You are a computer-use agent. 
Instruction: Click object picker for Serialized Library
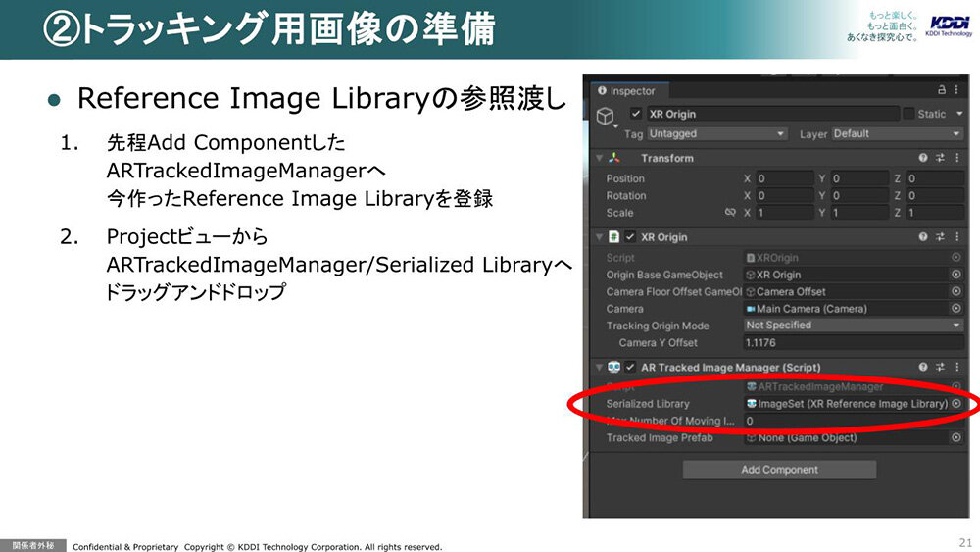956,404
